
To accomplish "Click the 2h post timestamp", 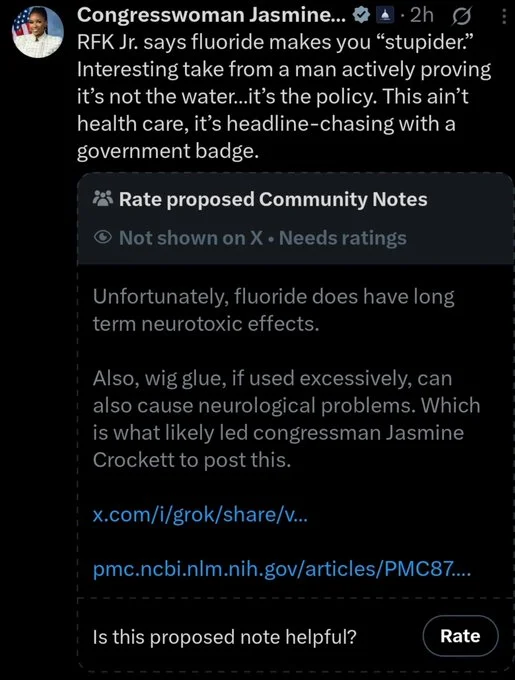I will (x=421, y=16).
